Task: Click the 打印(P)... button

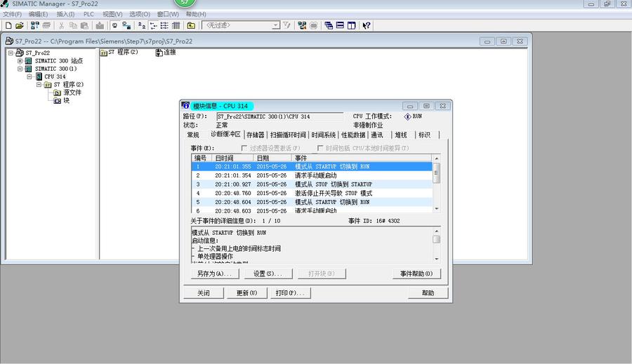Action: [x=291, y=293]
